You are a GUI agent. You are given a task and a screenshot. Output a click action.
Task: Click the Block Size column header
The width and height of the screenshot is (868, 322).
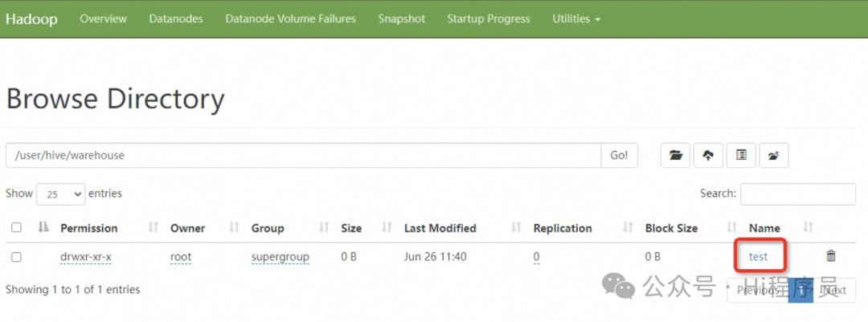coord(671,228)
